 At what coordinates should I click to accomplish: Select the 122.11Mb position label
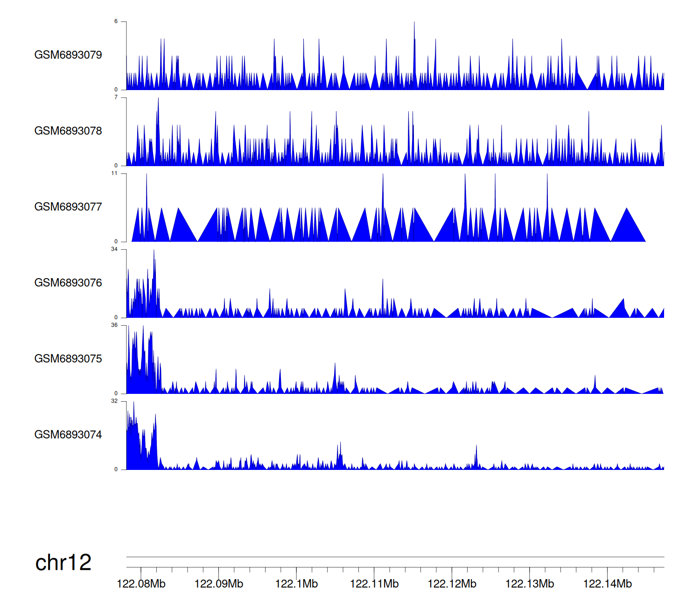[374, 584]
